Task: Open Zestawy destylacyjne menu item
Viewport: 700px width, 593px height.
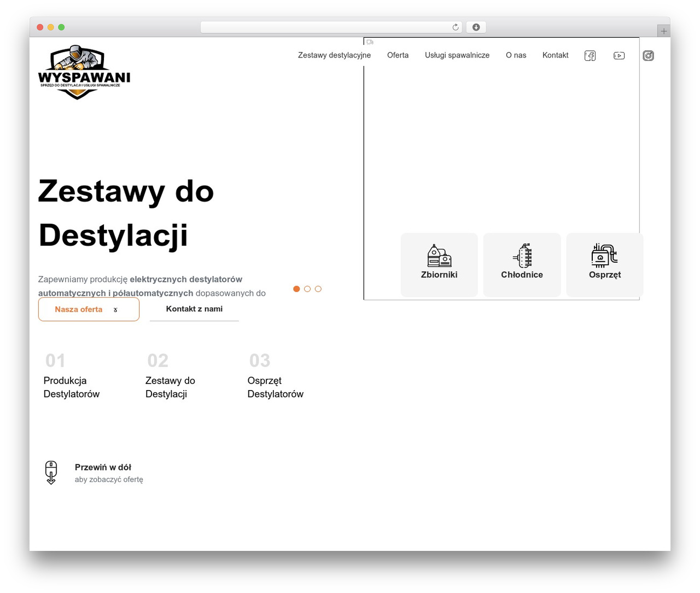Action: tap(334, 55)
